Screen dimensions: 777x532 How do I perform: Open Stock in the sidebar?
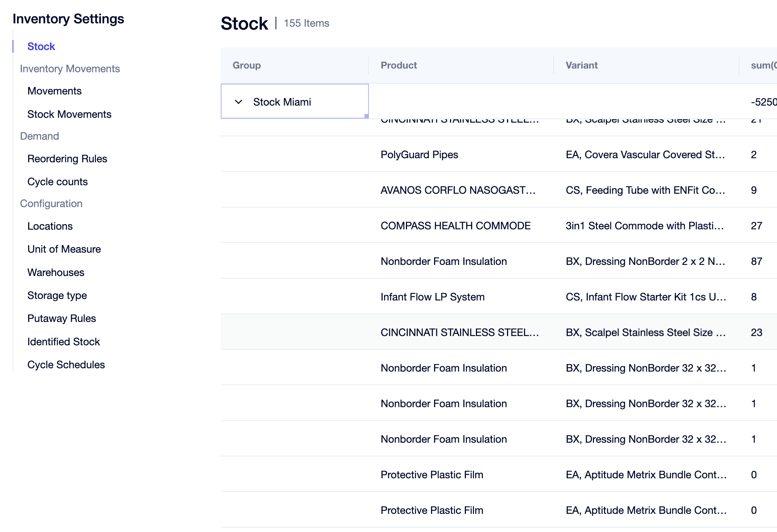(x=41, y=46)
